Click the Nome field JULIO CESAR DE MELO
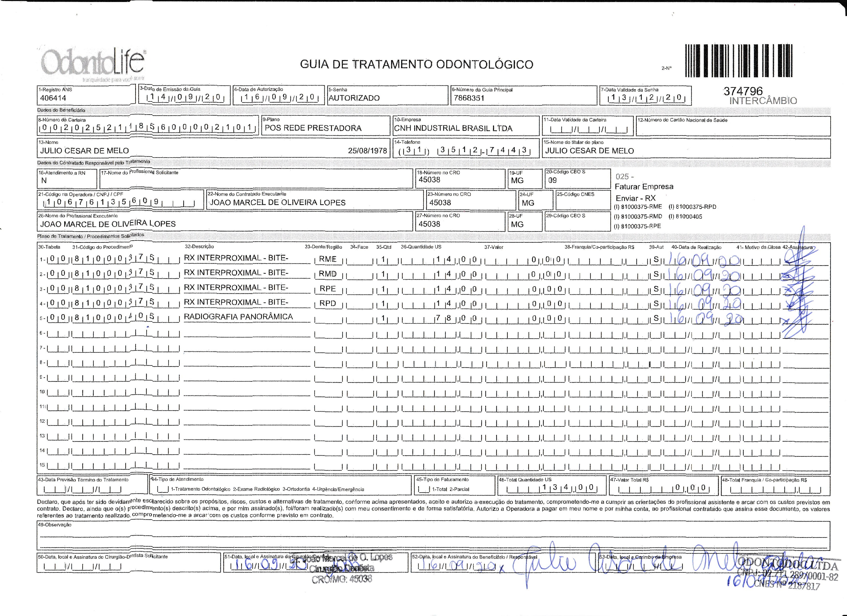The height and width of the screenshot is (616, 847). tap(85, 151)
